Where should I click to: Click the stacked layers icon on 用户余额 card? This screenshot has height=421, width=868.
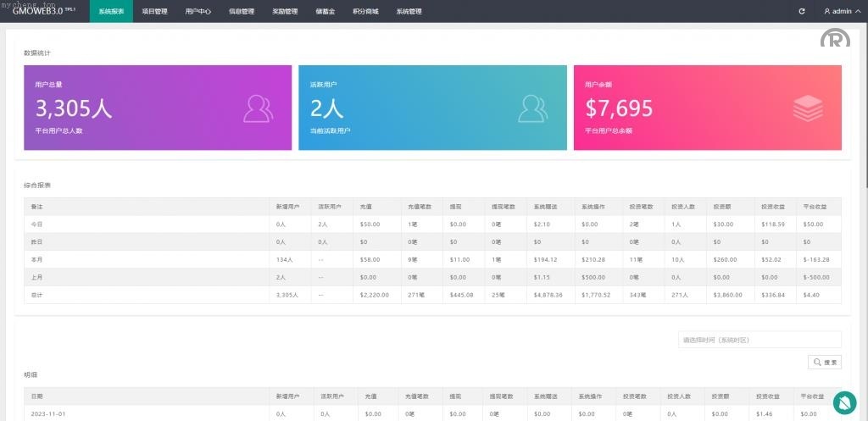[x=808, y=108]
